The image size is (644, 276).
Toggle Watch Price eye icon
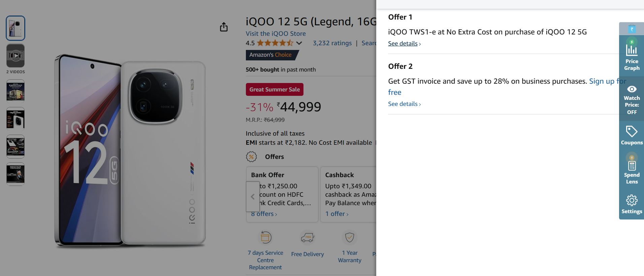point(632,89)
